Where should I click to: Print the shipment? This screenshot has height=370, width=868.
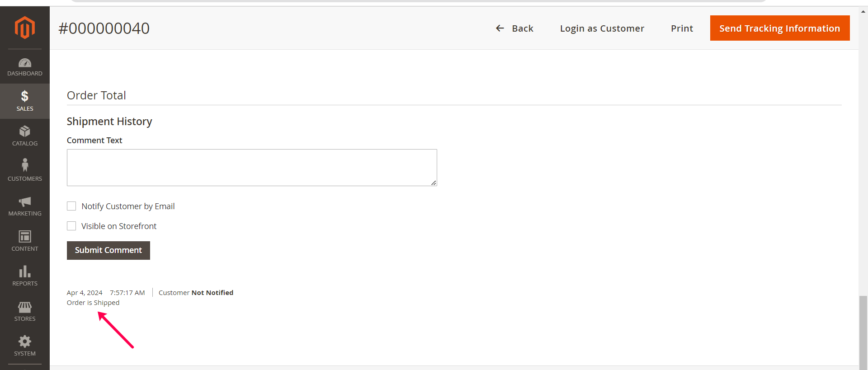click(x=682, y=28)
